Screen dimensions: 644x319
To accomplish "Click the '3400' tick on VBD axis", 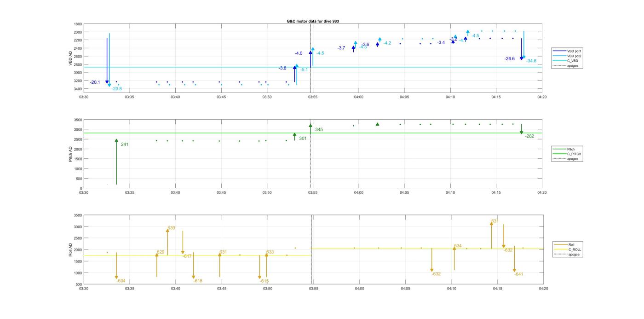I will click(x=78, y=89).
